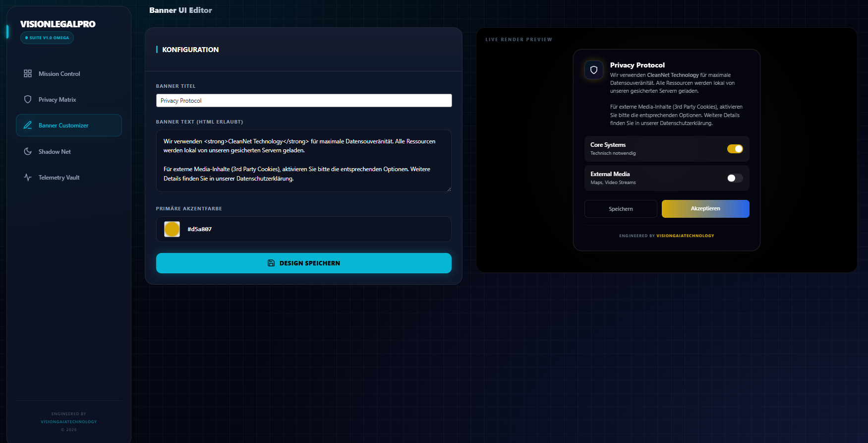Click the Maps, Video Streams subtitle
This screenshot has width=868, height=443.
(x=613, y=183)
